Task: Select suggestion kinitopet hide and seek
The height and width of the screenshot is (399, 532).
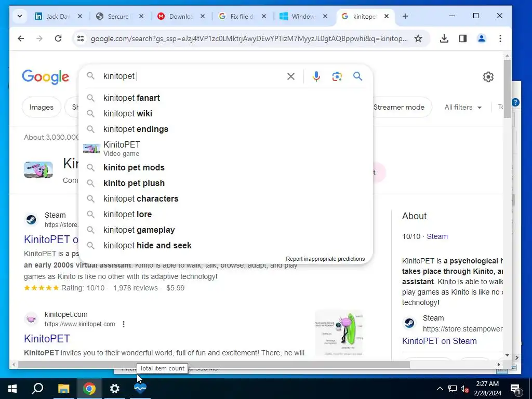Action: (x=225, y=246)
